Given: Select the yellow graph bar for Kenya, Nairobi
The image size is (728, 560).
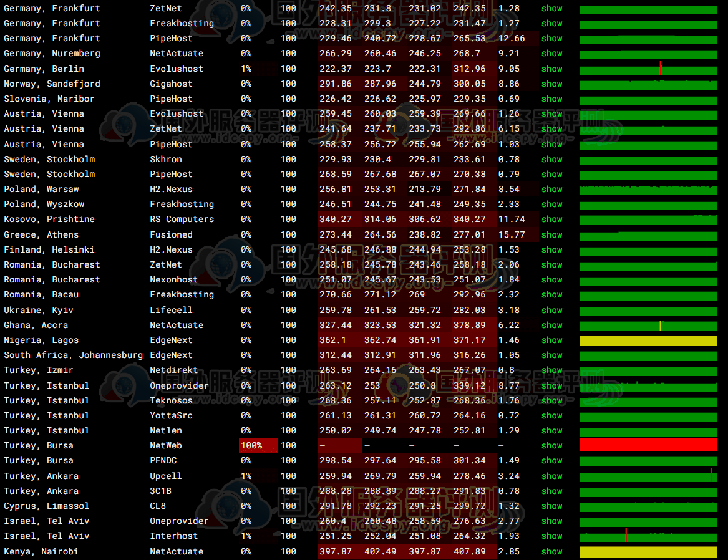Looking at the screenshot, I should pyautogui.click(x=649, y=552).
